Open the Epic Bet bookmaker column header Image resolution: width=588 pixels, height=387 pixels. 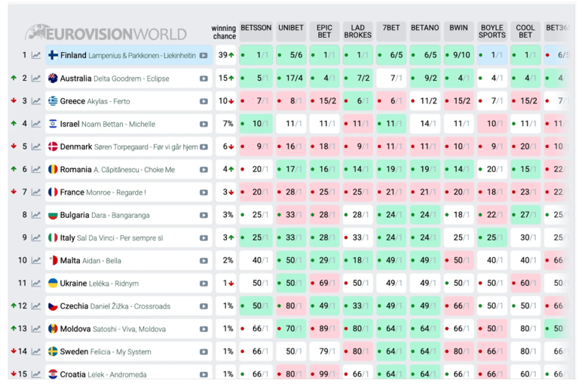[x=324, y=32]
